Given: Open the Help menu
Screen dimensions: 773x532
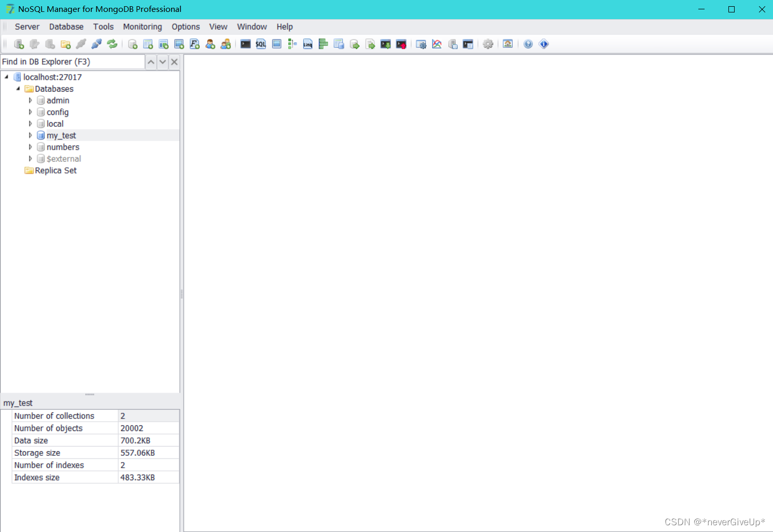Looking at the screenshot, I should tap(285, 27).
